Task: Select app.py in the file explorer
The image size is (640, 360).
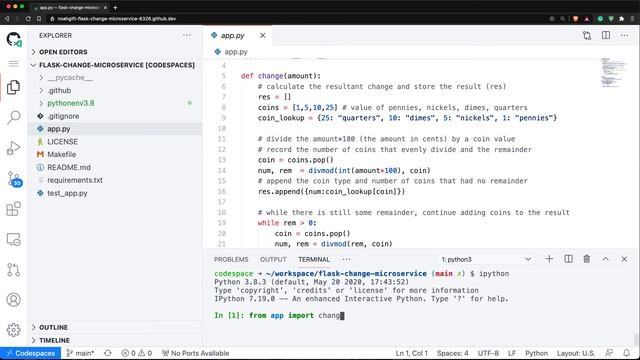Action: point(115,129)
